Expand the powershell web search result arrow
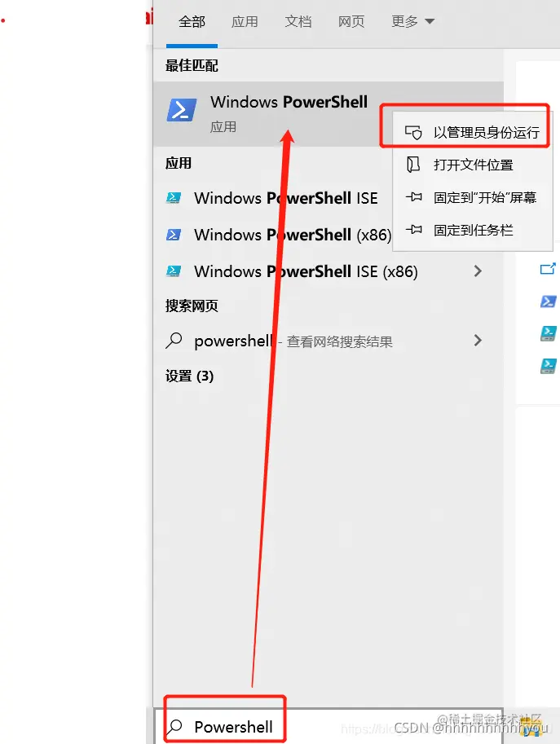 (478, 340)
